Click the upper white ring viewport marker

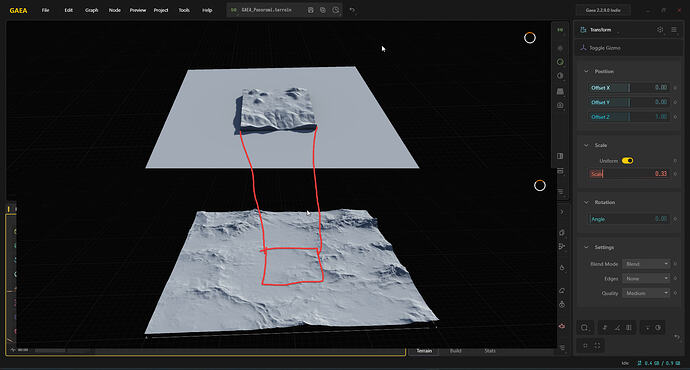coord(530,38)
